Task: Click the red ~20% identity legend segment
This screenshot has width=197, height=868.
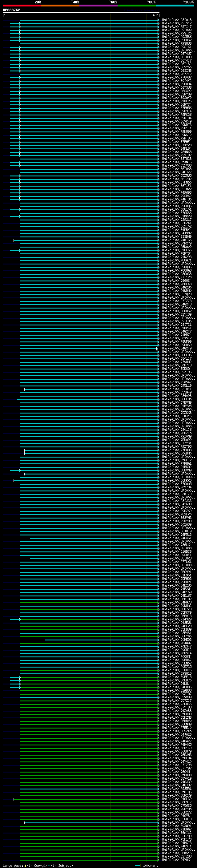Action: (x=22, y=6)
